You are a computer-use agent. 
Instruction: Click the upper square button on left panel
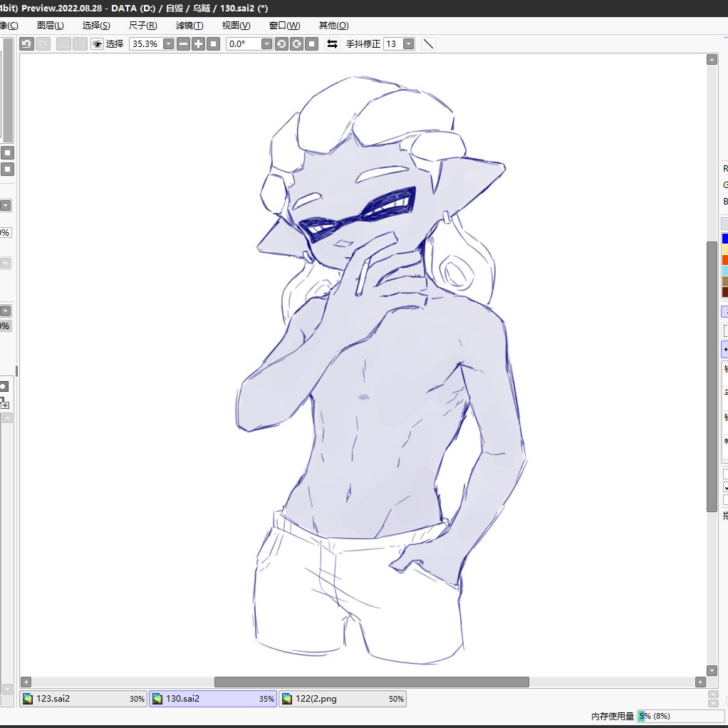[x=7, y=152]
